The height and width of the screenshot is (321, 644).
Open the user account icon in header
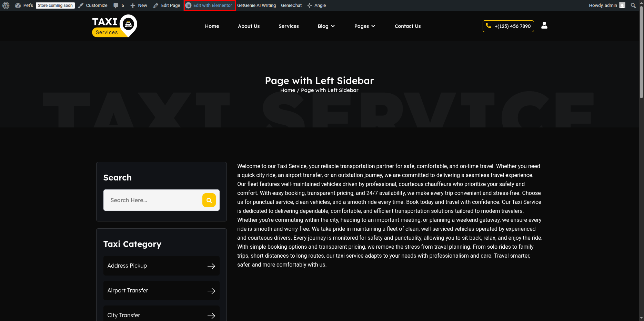click(x=544, y=25)
